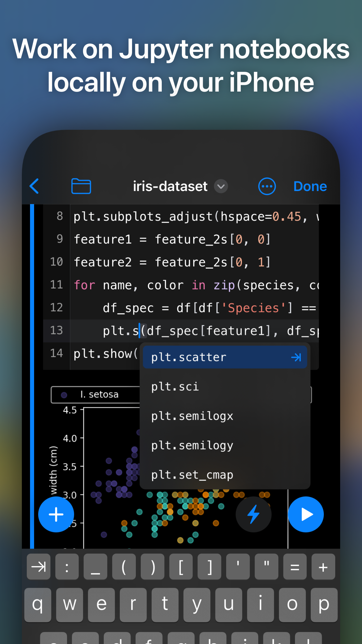Place cursor on feature2 assignment line
Screen dimensions: 362x644
[x=172, y=262]
